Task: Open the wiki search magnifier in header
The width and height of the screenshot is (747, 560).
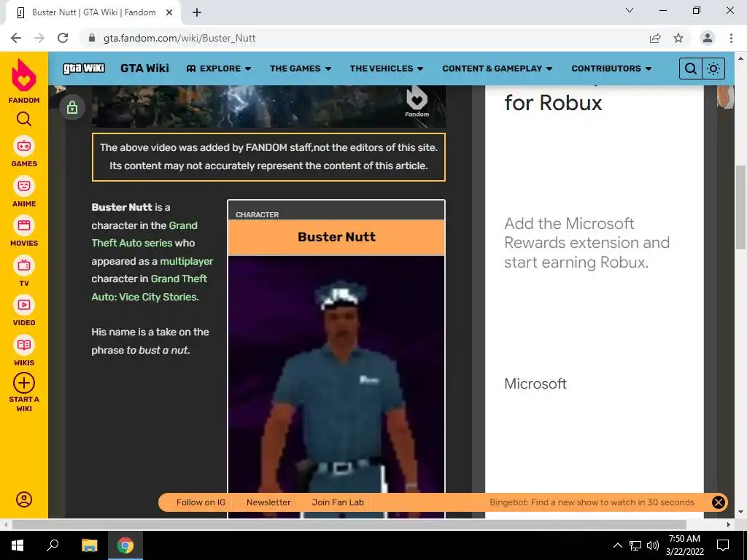Action: tap(690, 69)
